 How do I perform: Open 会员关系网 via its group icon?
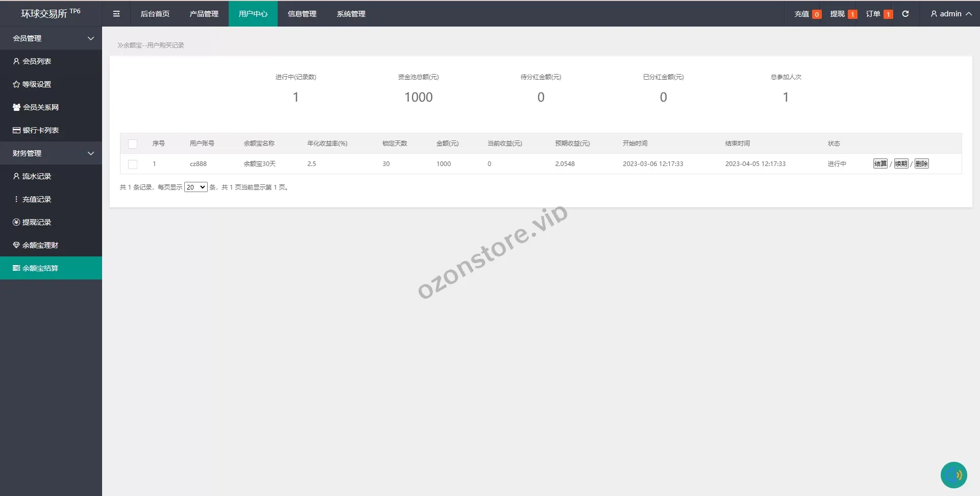[16, 107]
